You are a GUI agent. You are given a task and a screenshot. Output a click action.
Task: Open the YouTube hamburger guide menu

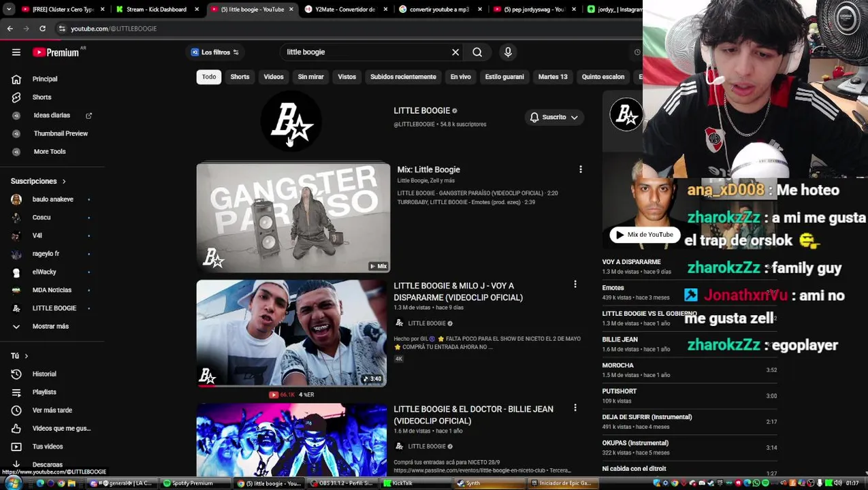[16, 52]
